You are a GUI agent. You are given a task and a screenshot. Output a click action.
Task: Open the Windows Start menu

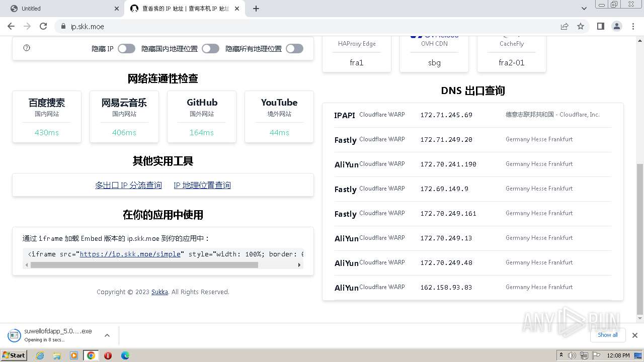pyautogui.click(x=14, y=355)
